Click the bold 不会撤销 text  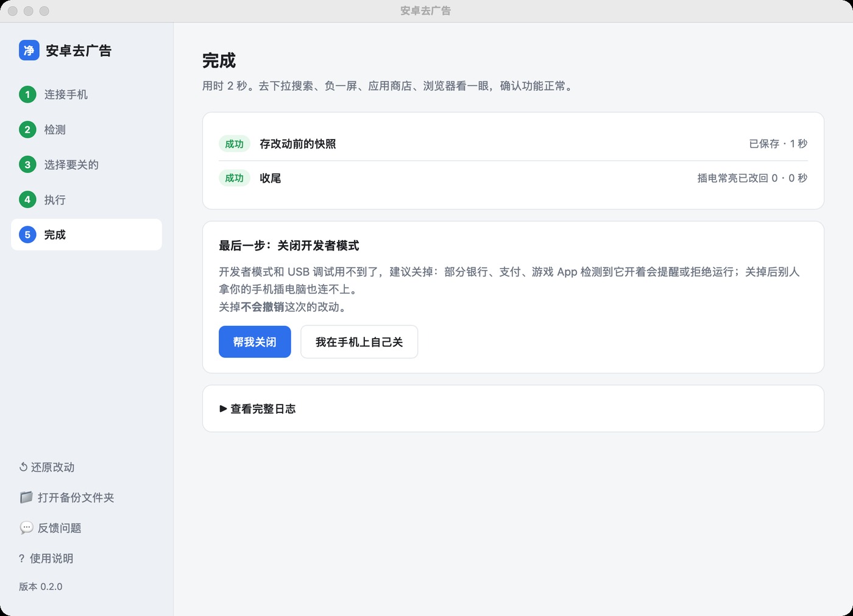click(263, 307)
